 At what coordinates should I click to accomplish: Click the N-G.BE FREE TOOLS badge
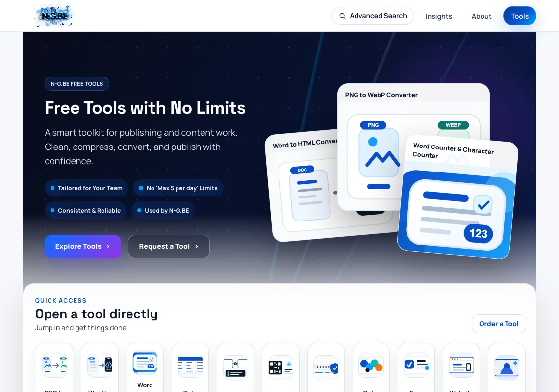(76, 84)
